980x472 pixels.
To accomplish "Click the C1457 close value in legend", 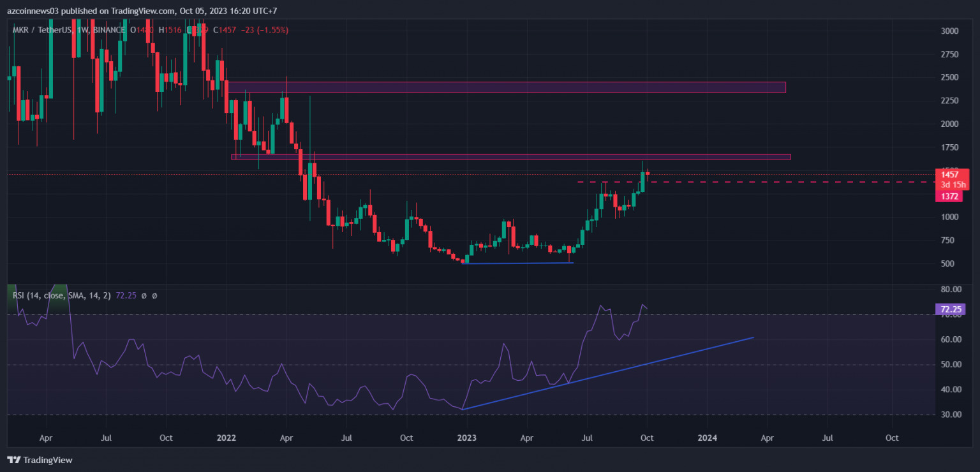I will point(225,30).
